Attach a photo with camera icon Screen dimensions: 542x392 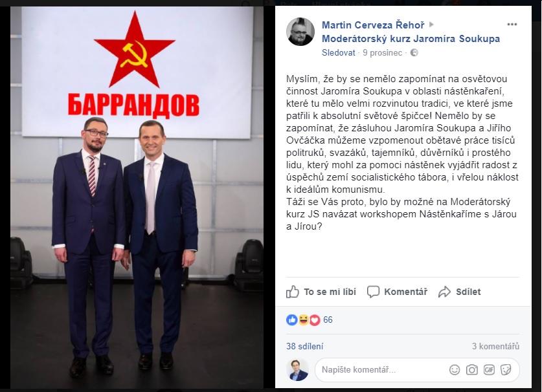[472, 370]
